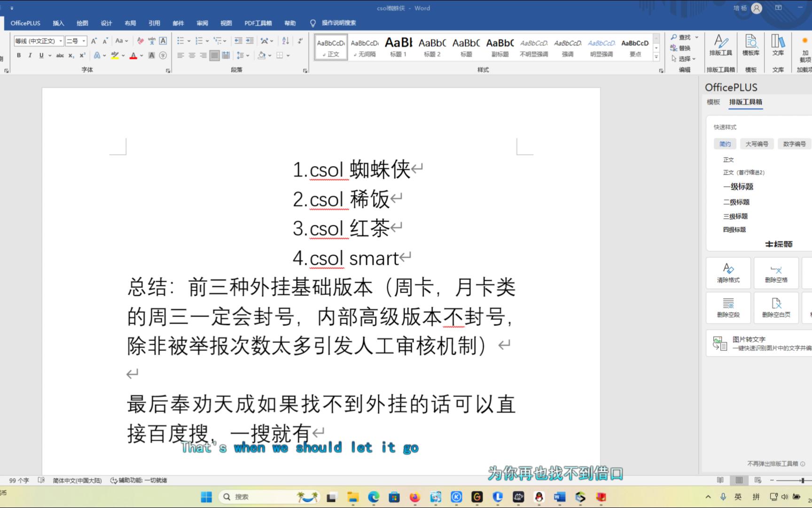Toggle superscript formatting
This screenshot has height=508, width=812.
coord(82,56)
